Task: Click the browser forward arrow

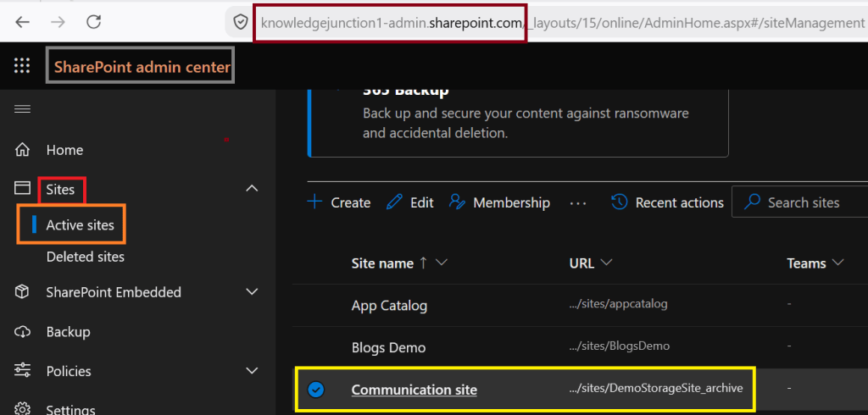Action: [58, 22]
